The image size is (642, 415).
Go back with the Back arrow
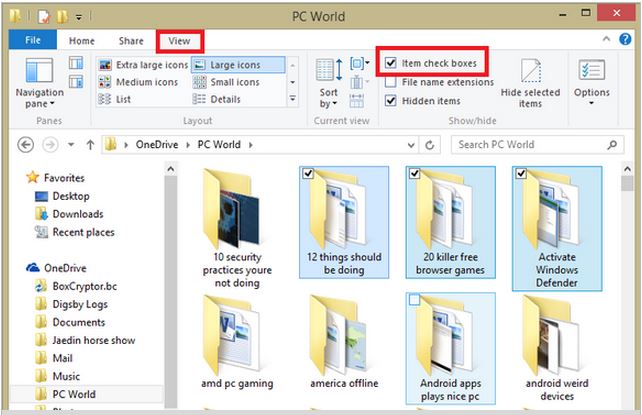point(25,144)
